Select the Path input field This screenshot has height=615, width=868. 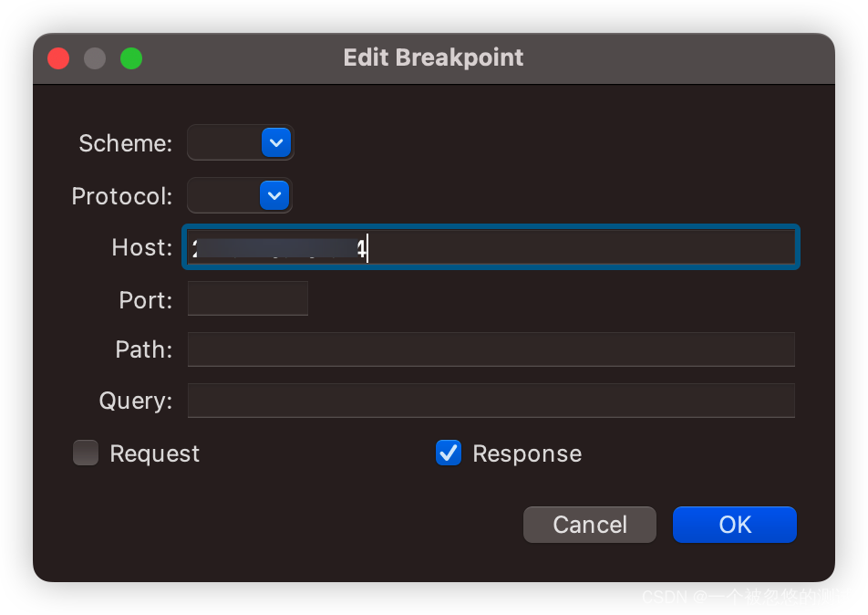(491, 349)
